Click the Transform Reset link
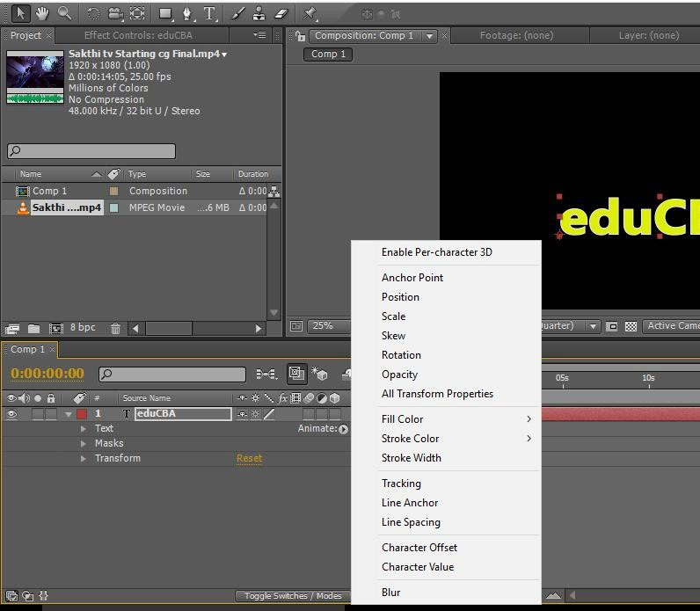The width and height of the screenshot is (700, 611). pyautogui.click(x=249, y=458)
